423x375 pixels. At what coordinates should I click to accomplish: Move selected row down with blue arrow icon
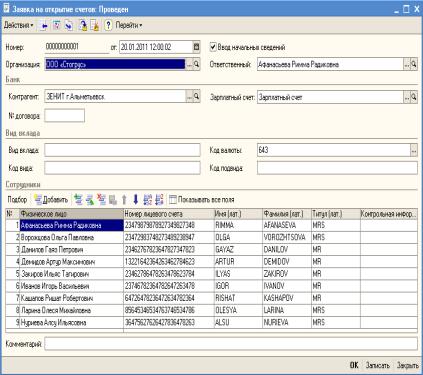(135, 200)
